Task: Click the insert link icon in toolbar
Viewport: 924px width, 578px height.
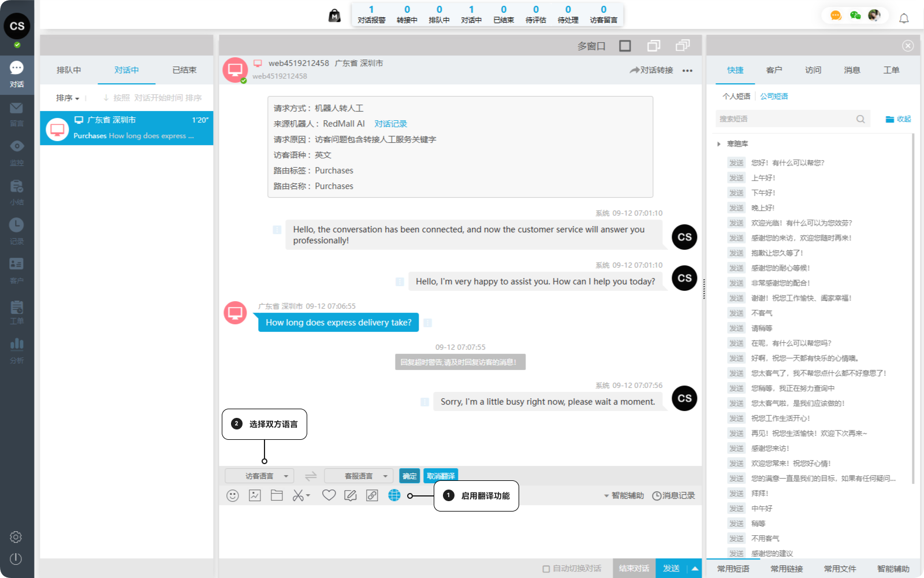Action: tap(372, 495)
